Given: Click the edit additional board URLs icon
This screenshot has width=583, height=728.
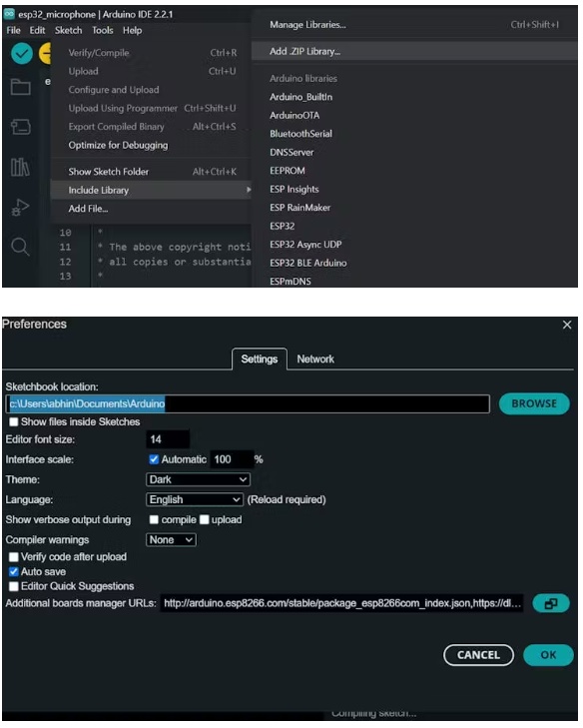Looking at the screenshot, I should coord(550,603).
